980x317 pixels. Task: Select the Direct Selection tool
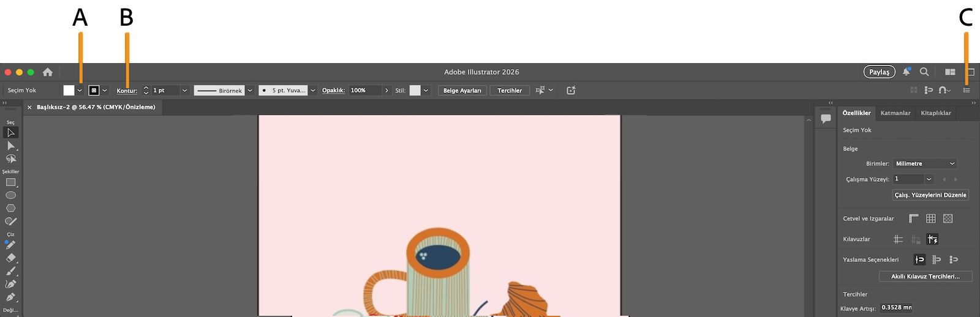10,146
